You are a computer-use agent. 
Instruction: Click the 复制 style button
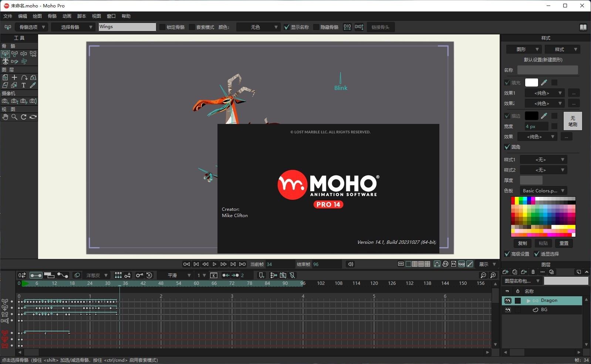523,243
